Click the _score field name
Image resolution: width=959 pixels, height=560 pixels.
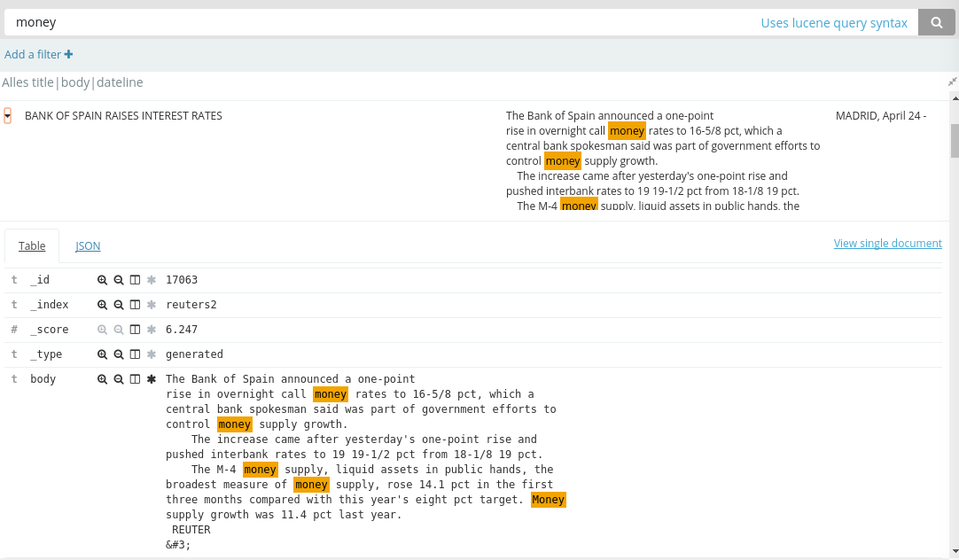coord(50,330)
